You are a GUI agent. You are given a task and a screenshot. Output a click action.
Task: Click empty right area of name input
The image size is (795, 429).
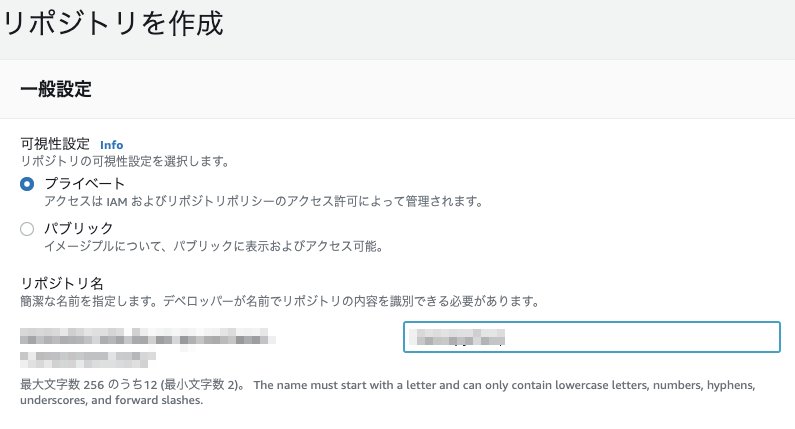[x=642, y=337]
